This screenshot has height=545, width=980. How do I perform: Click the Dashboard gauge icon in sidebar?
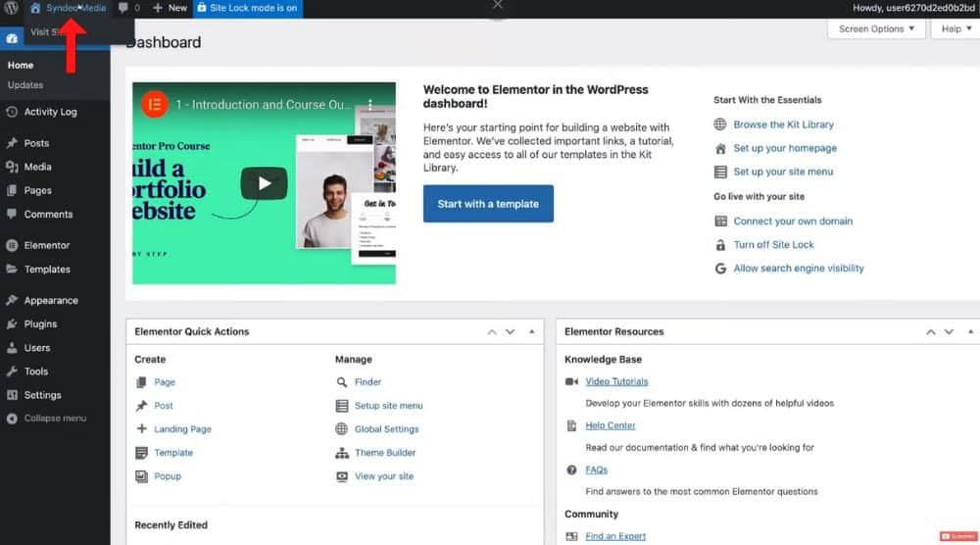pos(12,38)
